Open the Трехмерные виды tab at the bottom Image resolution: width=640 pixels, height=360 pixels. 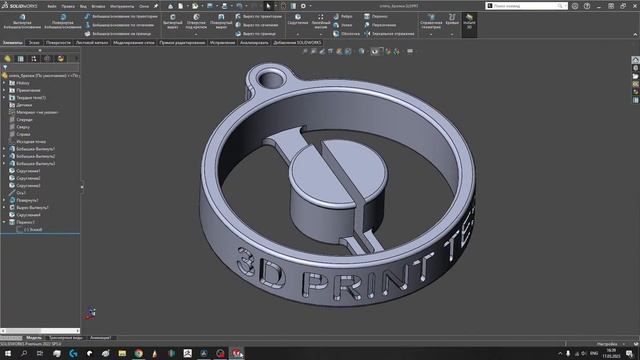[66, 338]
